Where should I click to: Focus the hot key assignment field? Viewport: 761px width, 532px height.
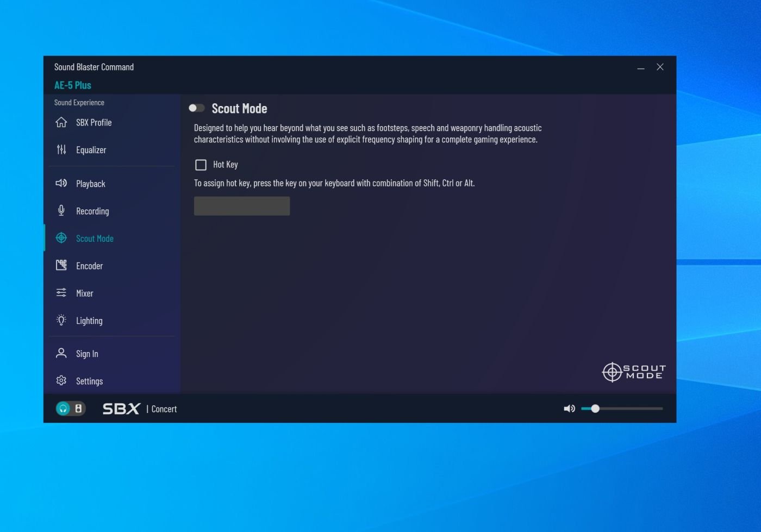coord(242,206)
